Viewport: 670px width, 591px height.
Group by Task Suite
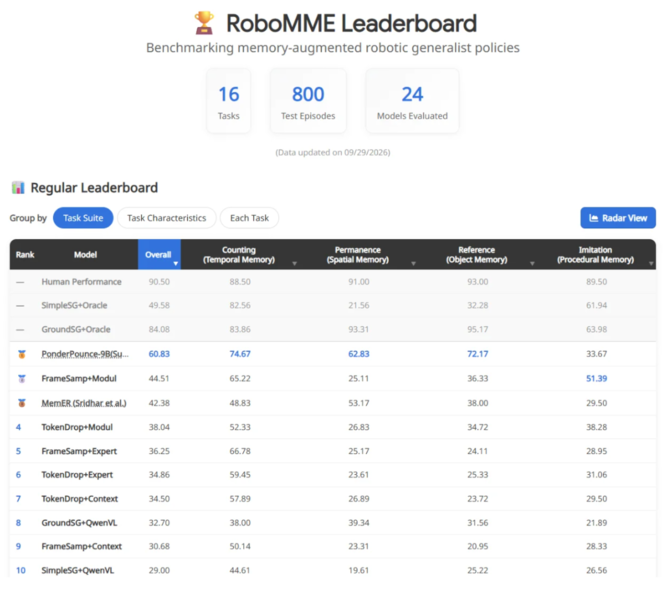[x=83, y=218]
